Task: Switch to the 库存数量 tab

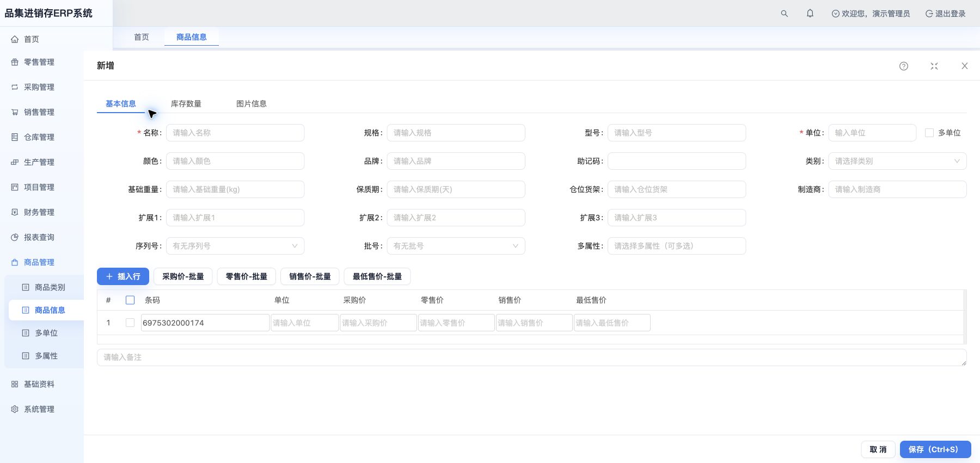Action: click(x=186, y=104)
